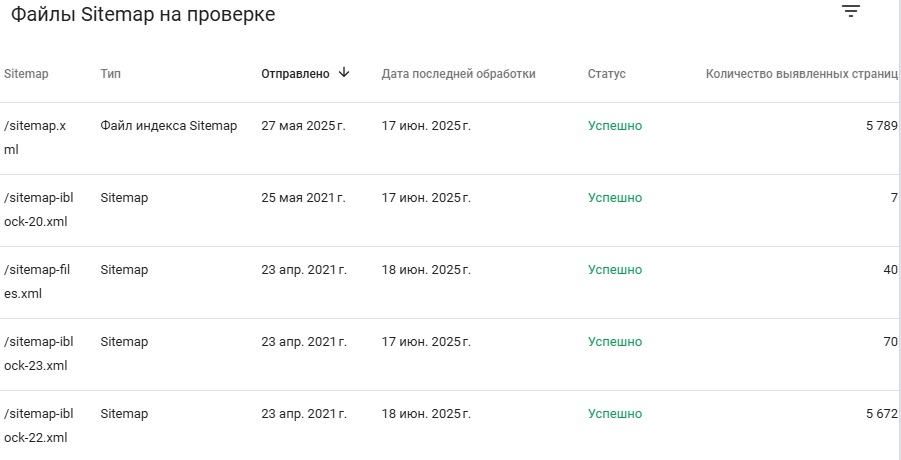Choose the /sitemap-iblock-22.xml row
This screenshot has width=901, height=460.
click(450, 426)
